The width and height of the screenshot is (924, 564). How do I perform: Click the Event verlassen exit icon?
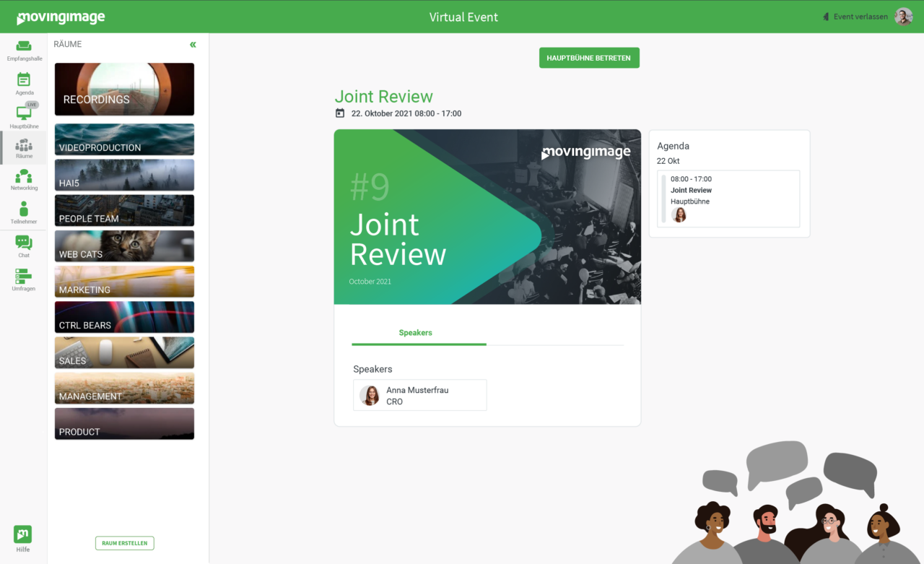pos(826,17)
